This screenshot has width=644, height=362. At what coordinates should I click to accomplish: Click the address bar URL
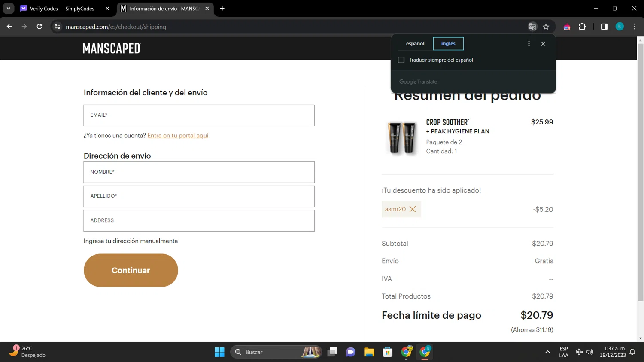point(116,27)
